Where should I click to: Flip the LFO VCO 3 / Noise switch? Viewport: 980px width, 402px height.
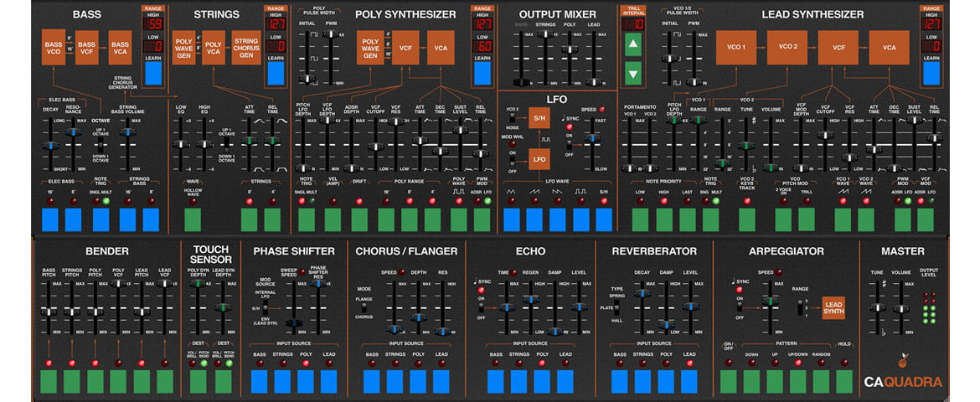click(x=511, y=118)
